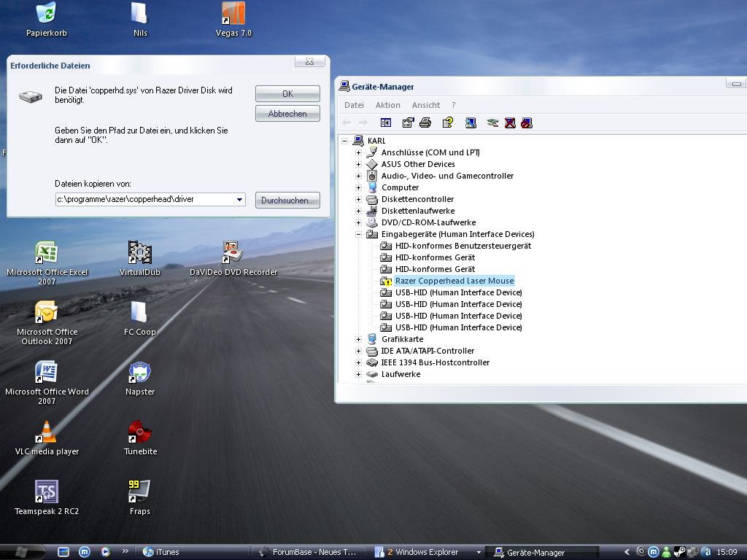The image size is (747, 560).
Task: Expand the Diskettencontroller node
Action: pos(358,199)
